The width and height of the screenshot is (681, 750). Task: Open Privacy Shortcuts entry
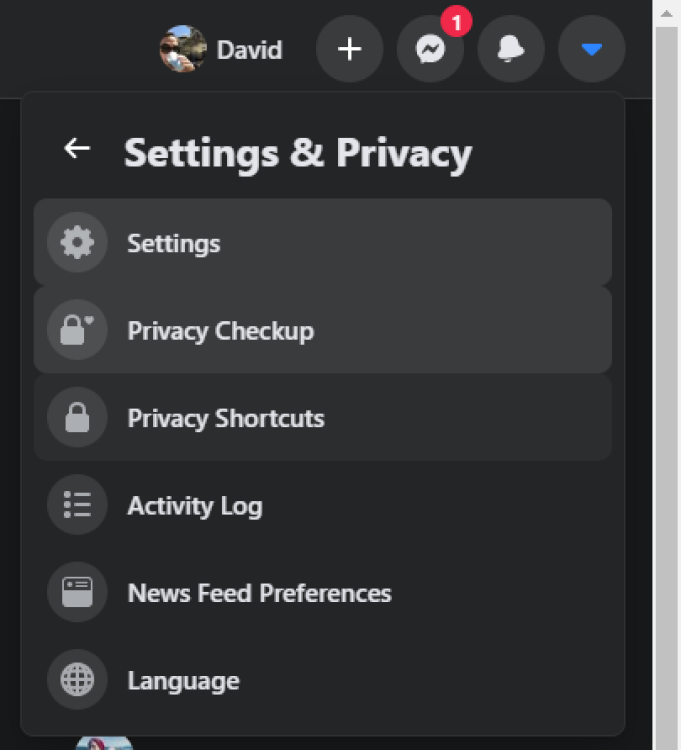[x=323, y=417]
